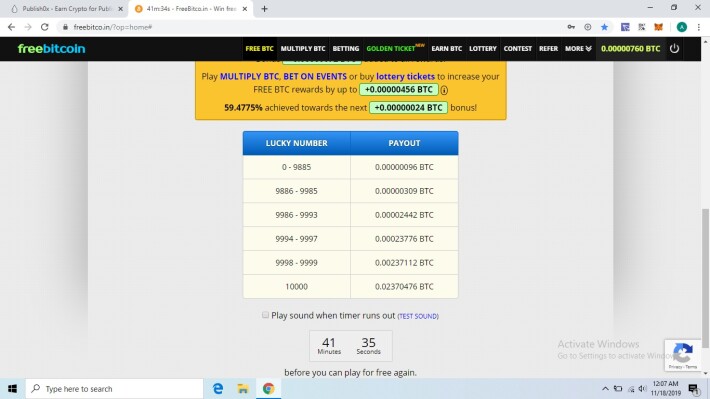Close the FreeBitco.in tab
The image size is (710, 399).
point(245,9)
